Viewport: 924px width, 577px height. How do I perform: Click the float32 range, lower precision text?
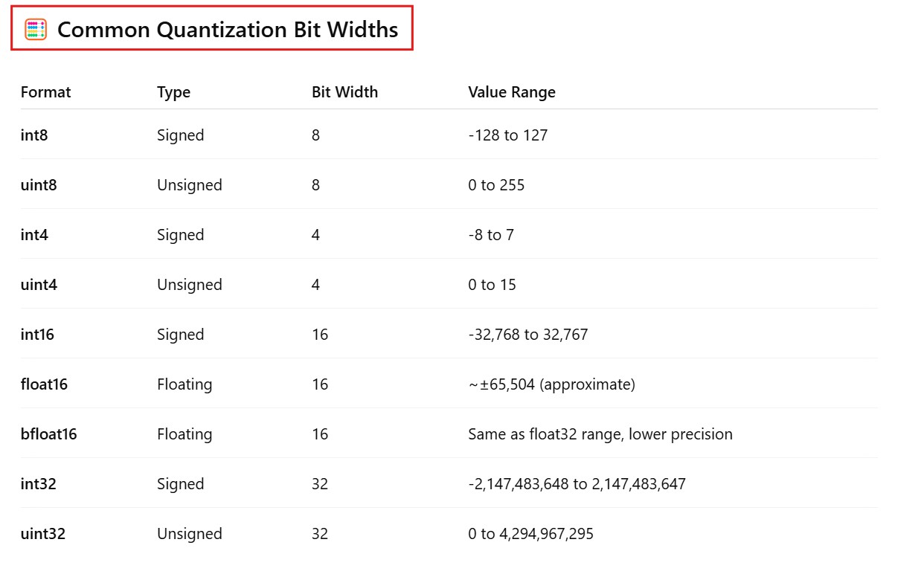point(600,434)
